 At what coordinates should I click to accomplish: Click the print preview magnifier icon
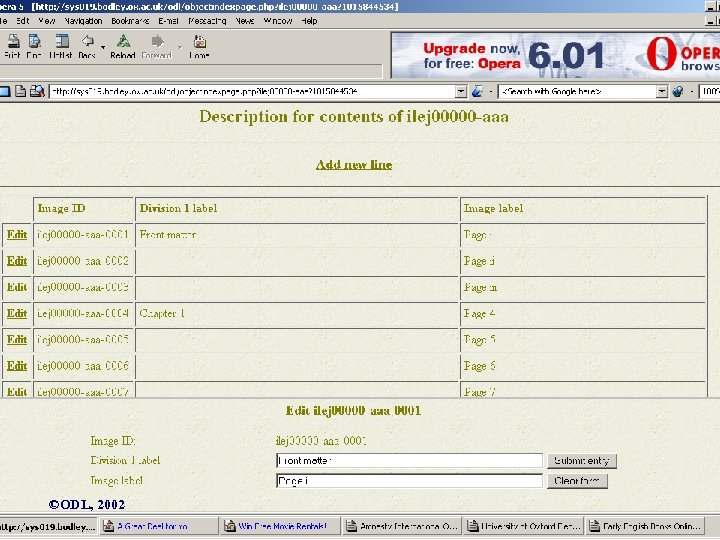pyautogui.click(x=37, y=91)
